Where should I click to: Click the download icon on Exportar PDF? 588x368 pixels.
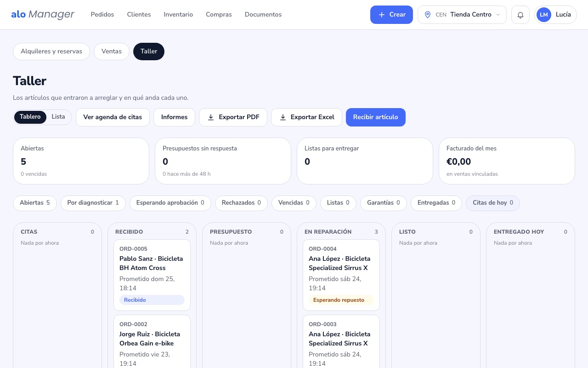click(211, 117)
